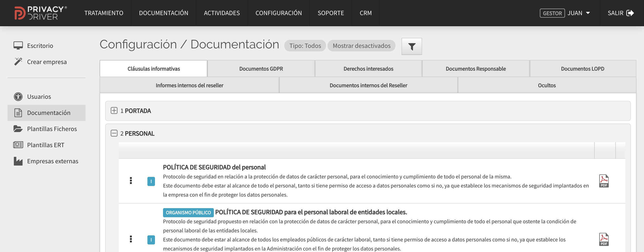Switch to the Documentos GDPR tab
Screen dimensions: 644x252
pyautogui.click(x=261, y=69)
